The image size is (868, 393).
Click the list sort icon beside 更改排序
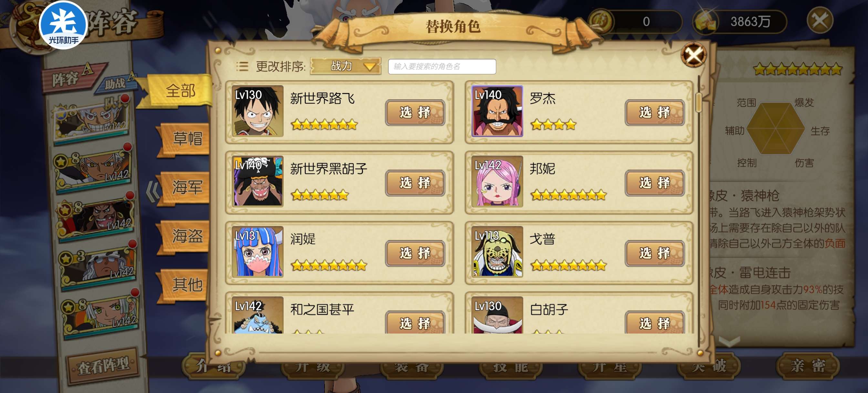coord(242,66)
